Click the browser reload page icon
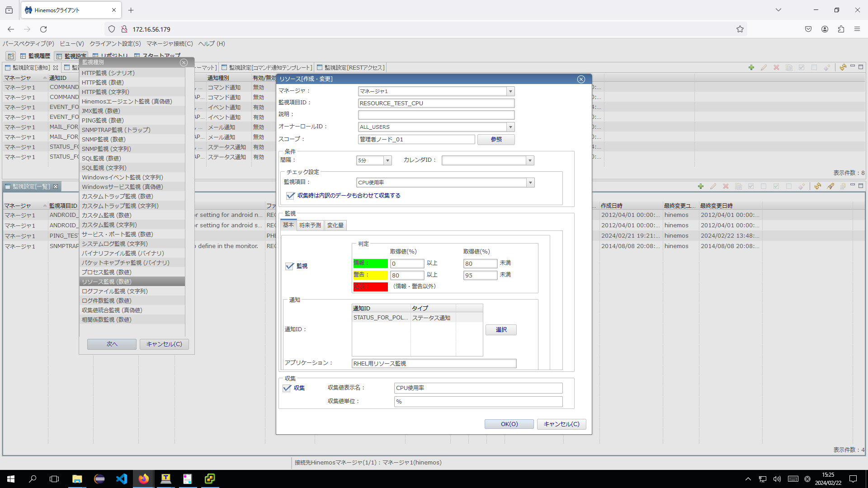 [x=43, y=29]
